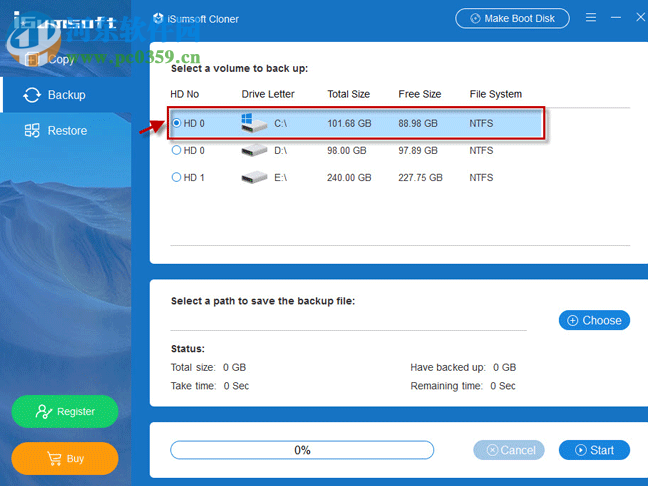Switch to the Backup tab
Screen dimensions: 648x486
coord(67,95)
